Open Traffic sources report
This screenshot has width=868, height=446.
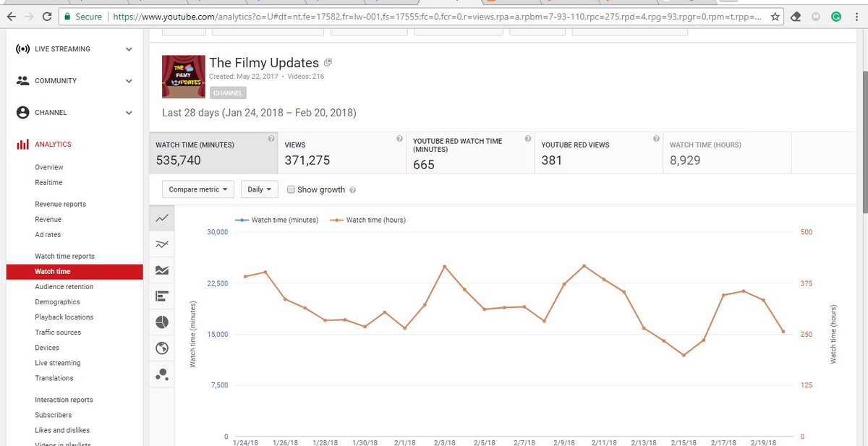(58, 332)
